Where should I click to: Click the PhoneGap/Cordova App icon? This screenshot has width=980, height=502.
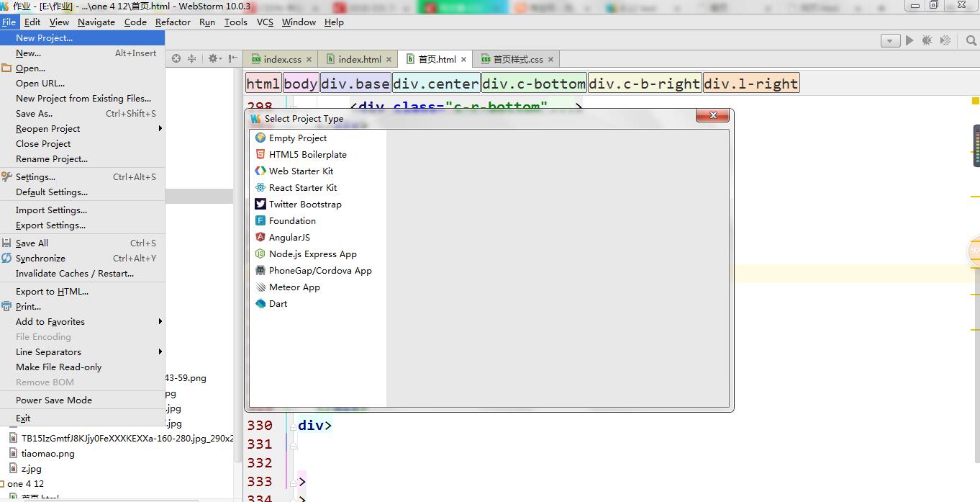point(260,270)
